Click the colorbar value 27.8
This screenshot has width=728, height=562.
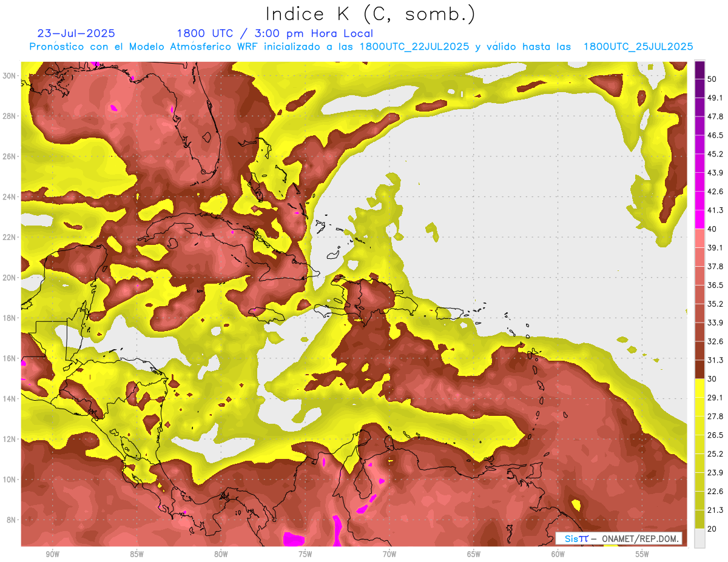(x=715, y=416)
